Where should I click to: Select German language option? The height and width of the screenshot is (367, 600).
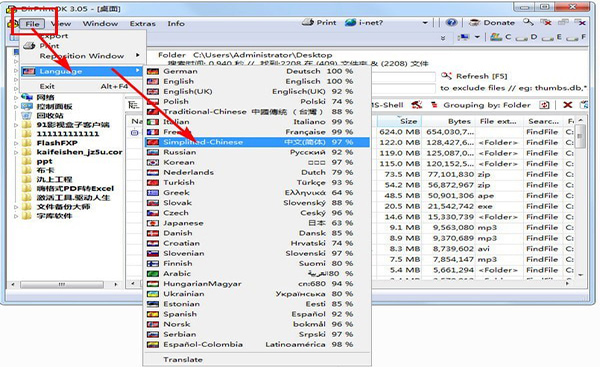coord(257,71)
